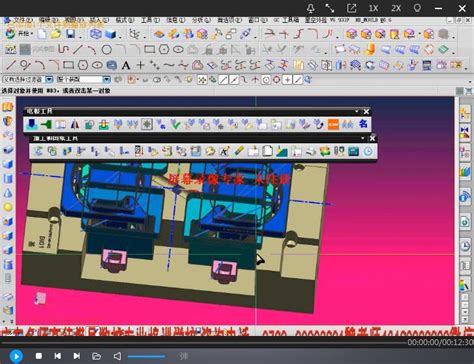
Task: Click the Save floppy disk icon
Action: coord(70,34)
